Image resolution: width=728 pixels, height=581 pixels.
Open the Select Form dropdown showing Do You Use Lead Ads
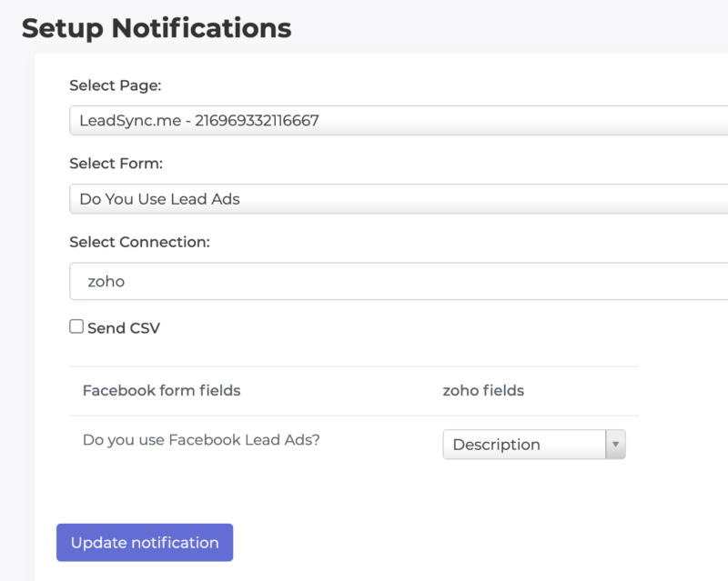tap(399, 199)
